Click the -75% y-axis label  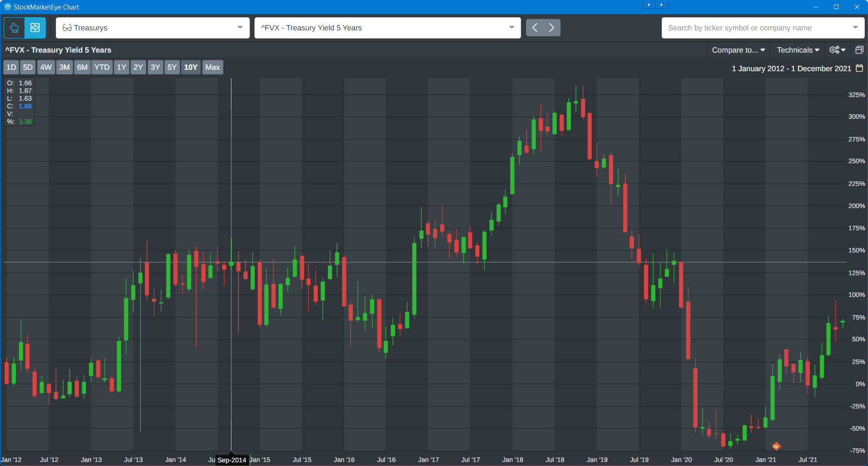[858, 451]
